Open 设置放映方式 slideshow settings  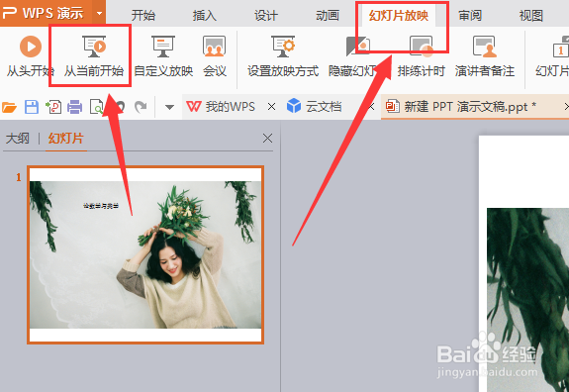(x=283, y=55)
